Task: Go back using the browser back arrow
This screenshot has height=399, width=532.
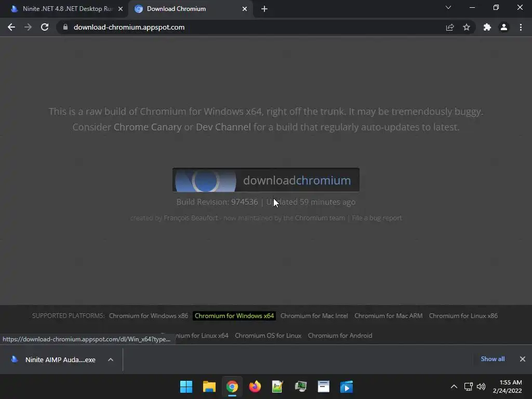Action: [11, 27]
